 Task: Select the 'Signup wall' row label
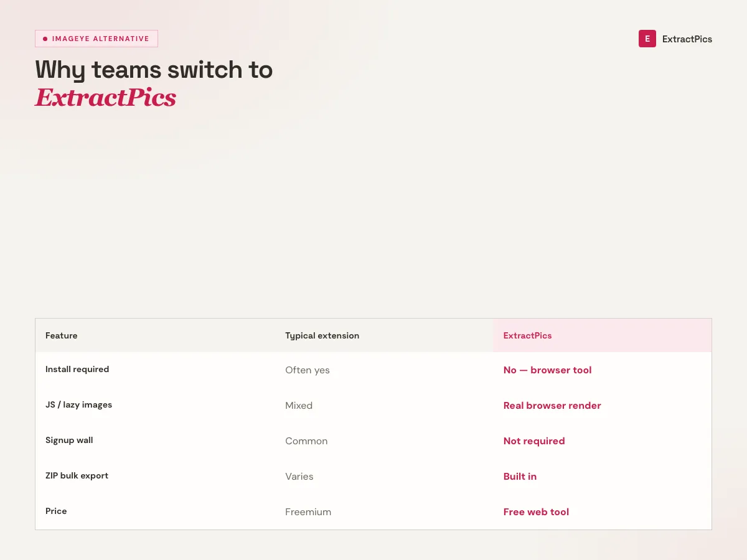69,441
